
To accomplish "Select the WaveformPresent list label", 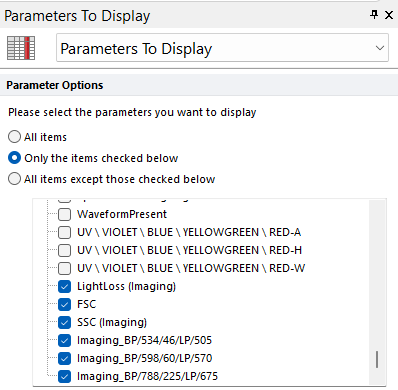I will [x=122, y=214].
